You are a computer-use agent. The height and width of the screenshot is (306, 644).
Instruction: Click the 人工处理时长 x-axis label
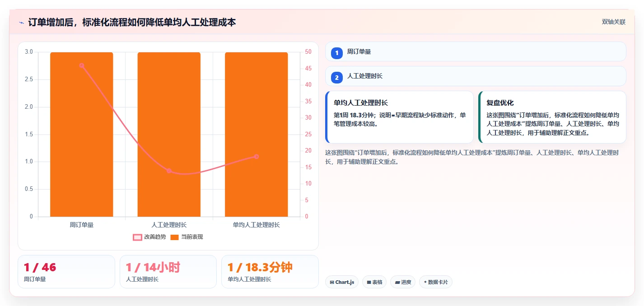pyautogui.click(x=169, y=225)
